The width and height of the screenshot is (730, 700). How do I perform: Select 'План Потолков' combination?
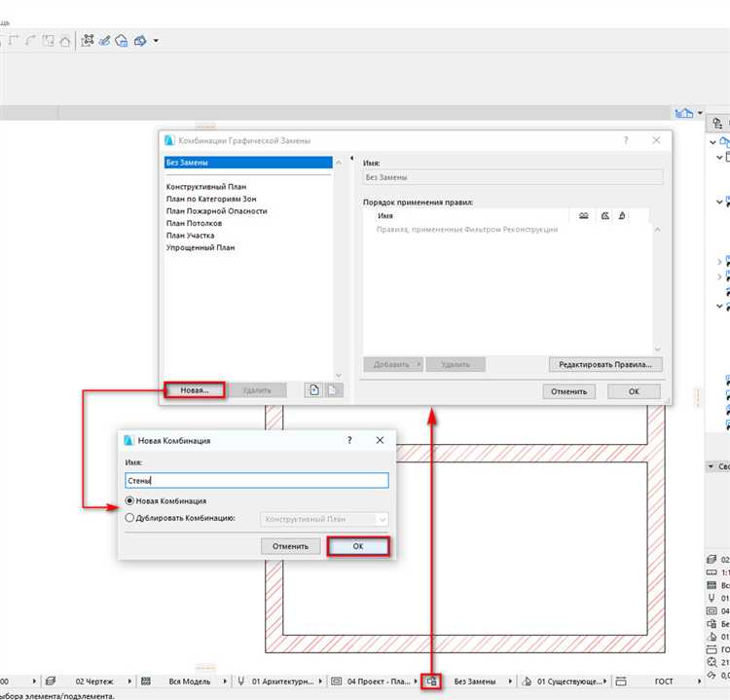(194, 223)
